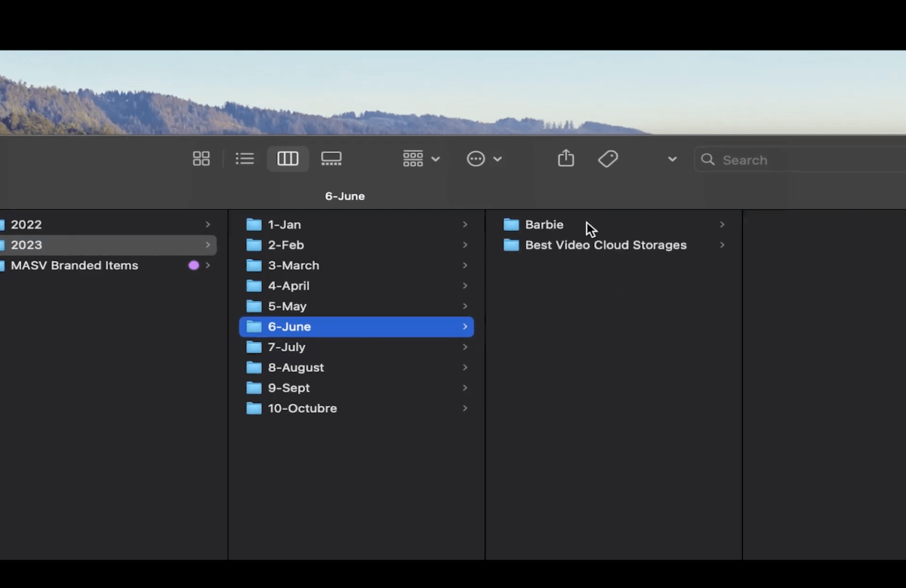Screen dimensions: 906x588
Task: Switch to icon grid view
Action: click(201, 159)
